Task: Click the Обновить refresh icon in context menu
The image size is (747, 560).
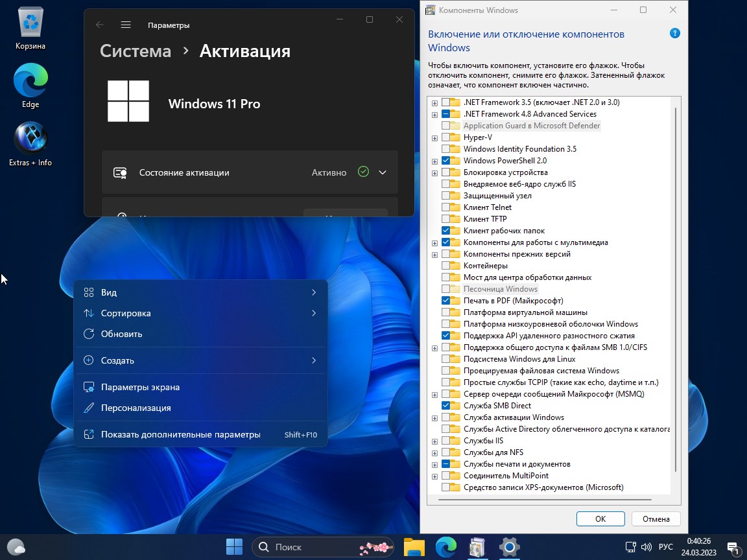Action: pos(89,334)
